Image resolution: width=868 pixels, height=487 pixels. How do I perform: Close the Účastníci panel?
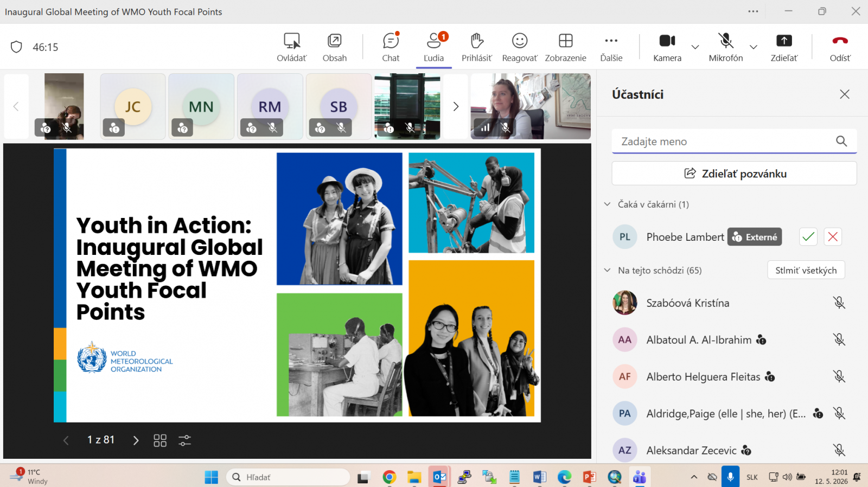point(845,94)
